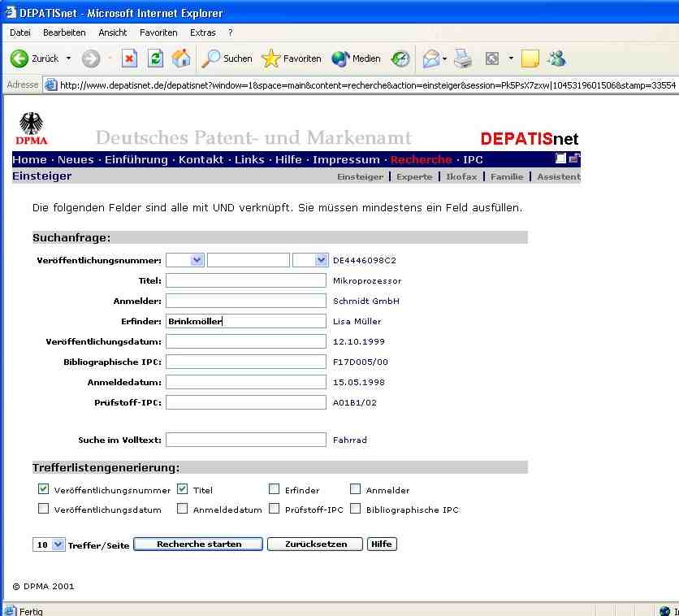The height and width of the screenshot is (616, 679).
Task: Open Favoriten star icon in toolbar
Action: click(x=292, y=59)
